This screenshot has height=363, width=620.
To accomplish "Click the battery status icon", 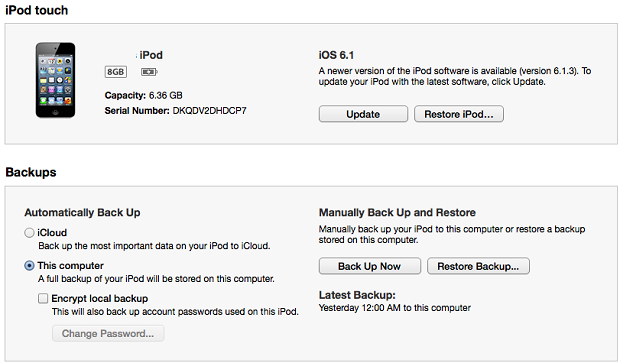I will point(149,72).
